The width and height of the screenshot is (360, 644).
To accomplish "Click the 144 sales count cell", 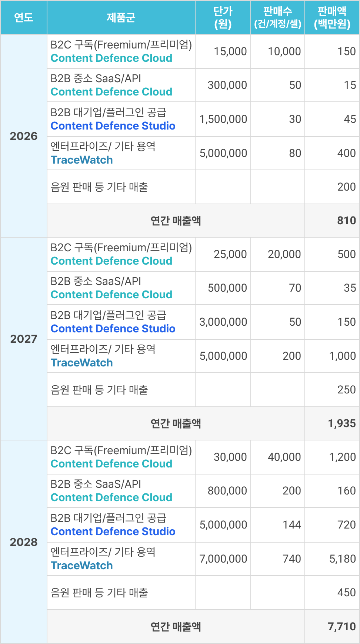I will (x=292, y=525).
